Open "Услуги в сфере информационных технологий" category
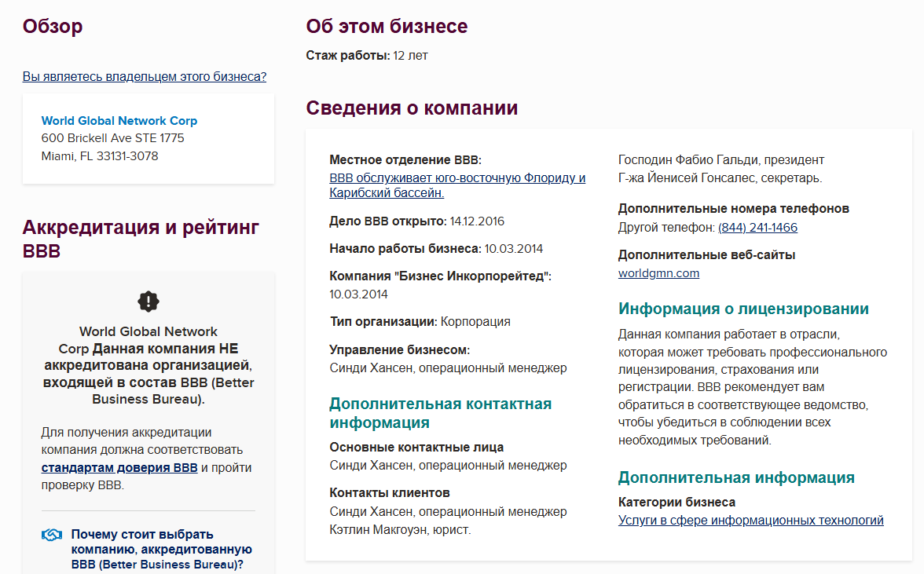924x574 pixels. click(751, 521)
